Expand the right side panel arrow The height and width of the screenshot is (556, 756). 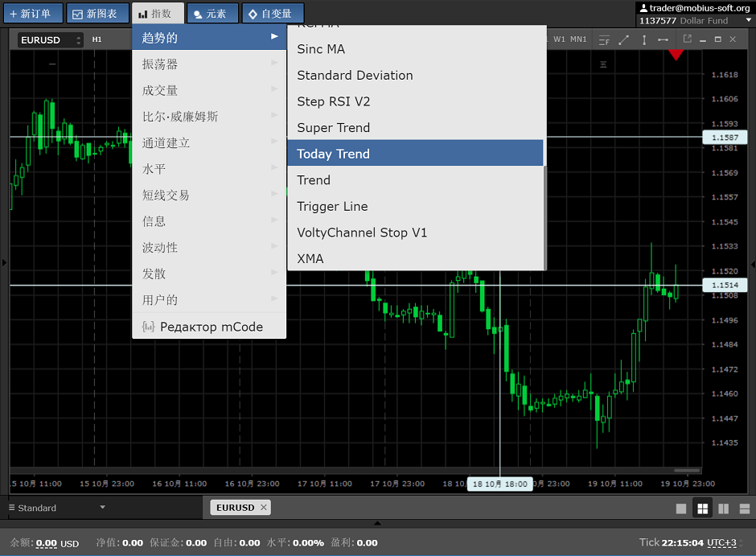tap(753, 264)
